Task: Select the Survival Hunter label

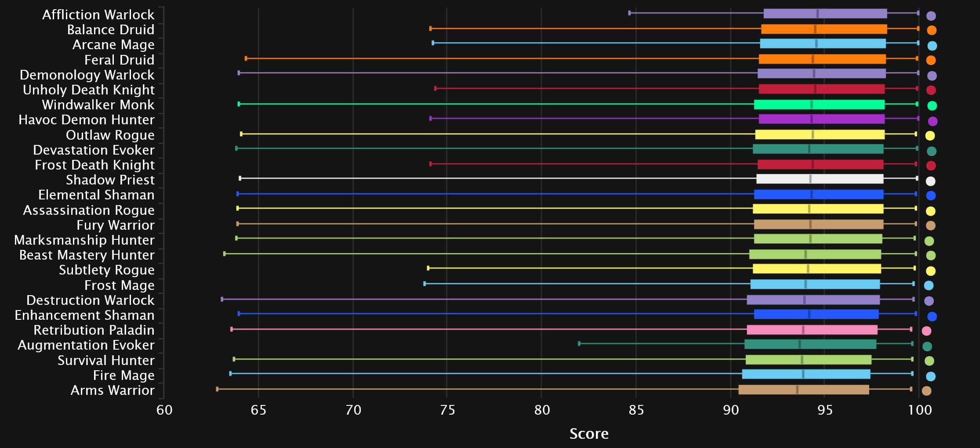Action: click(106, 360)
